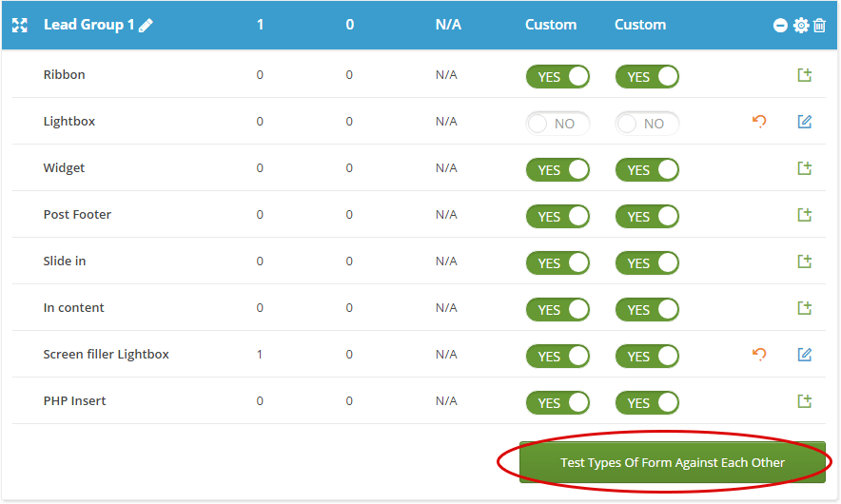Open Lead Group 1 settings gear
The height and width of the screenshot is (504, 841).
coord(801,25)
